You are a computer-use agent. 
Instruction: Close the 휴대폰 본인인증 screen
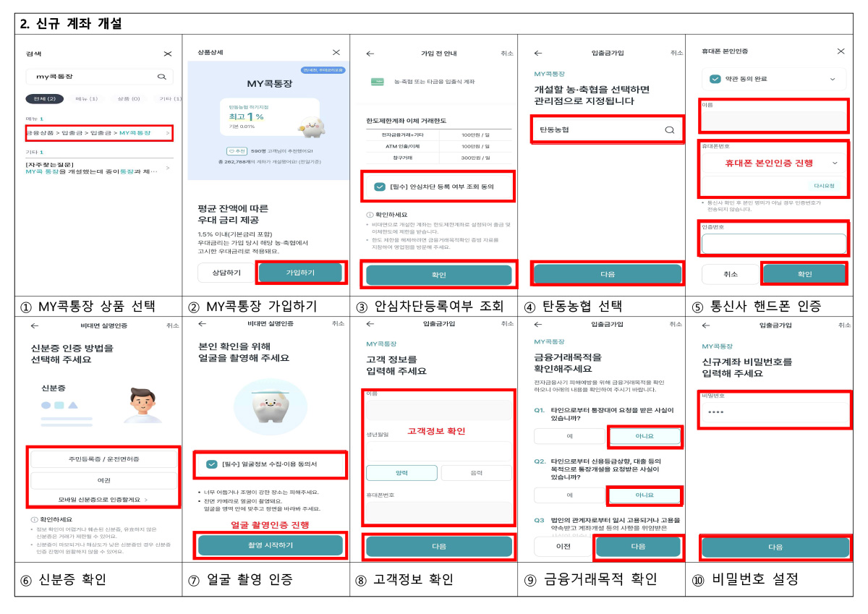click(841, 51)
